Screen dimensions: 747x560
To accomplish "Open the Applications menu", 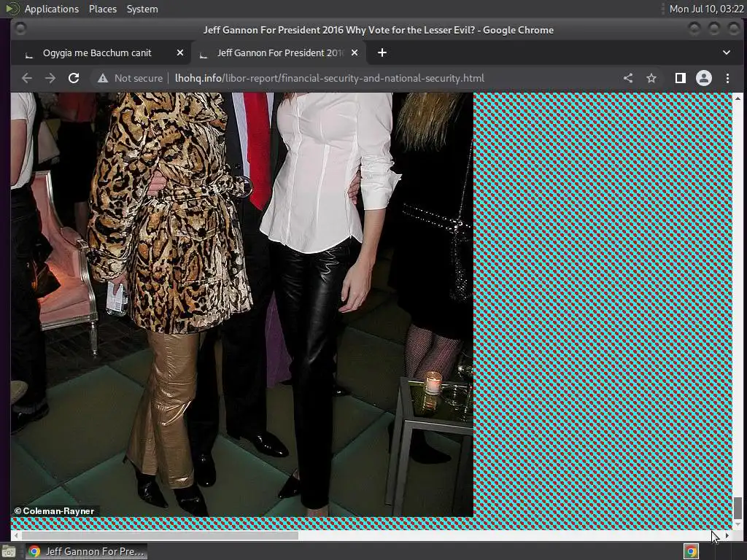I will click(x=52, y=9).
